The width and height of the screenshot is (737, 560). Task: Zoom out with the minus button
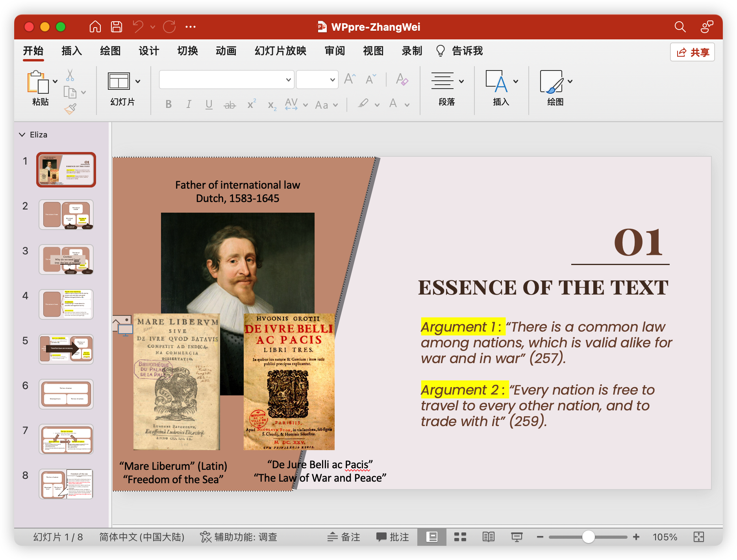click(540, 537)
